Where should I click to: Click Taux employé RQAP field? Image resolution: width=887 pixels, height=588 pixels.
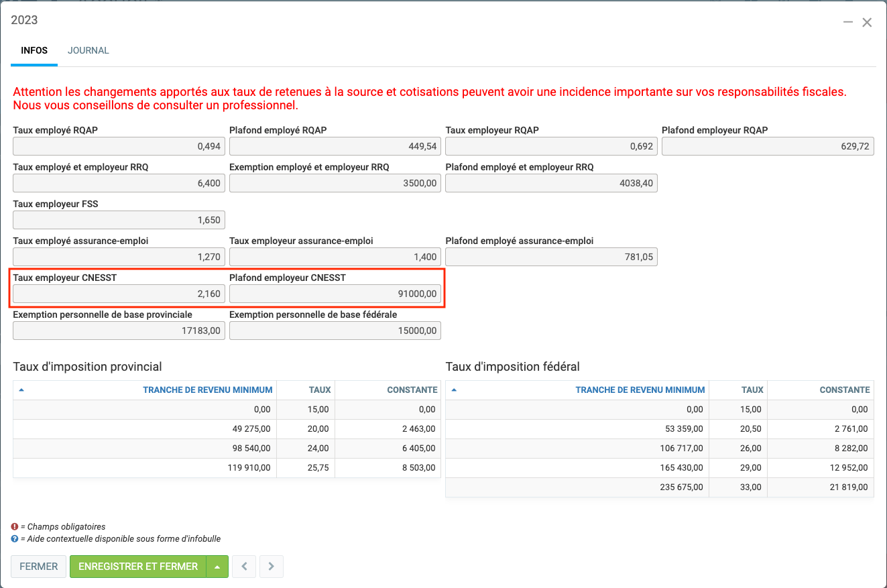pos(119,146)
